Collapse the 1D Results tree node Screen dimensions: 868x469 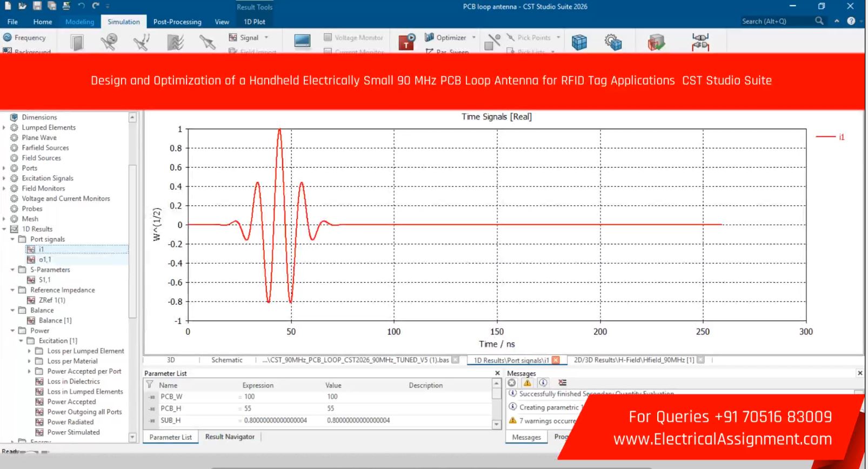coord(4,229)
